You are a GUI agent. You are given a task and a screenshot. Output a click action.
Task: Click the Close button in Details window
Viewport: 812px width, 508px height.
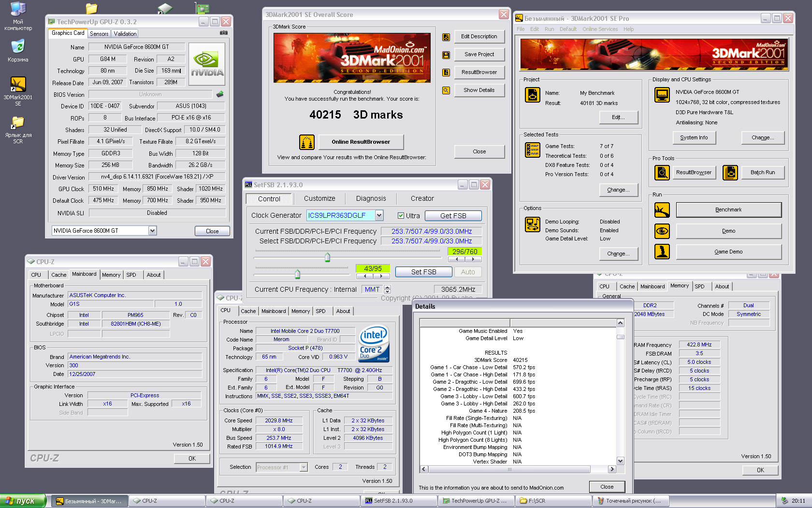coord(607,487)
